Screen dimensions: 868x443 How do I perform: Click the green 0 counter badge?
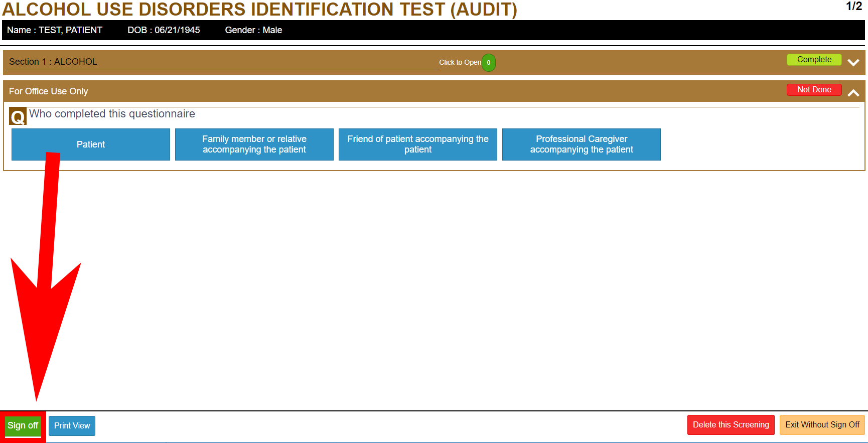click(488, 63)
